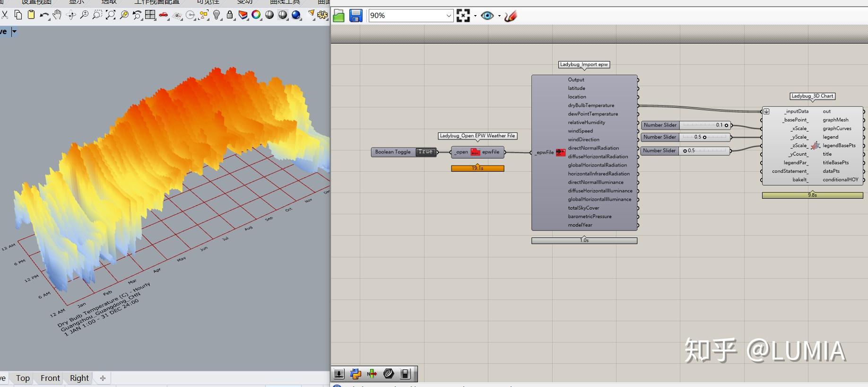Expand the viewport title dropdown arrow
This screenshot has height=387, width=868.
[14, 32]
